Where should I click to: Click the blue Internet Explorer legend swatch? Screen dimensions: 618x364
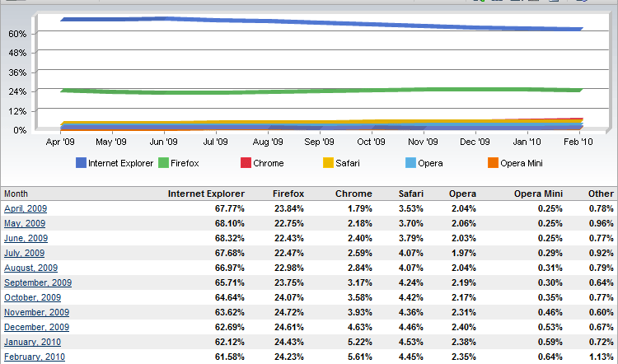tap(81, 163)
